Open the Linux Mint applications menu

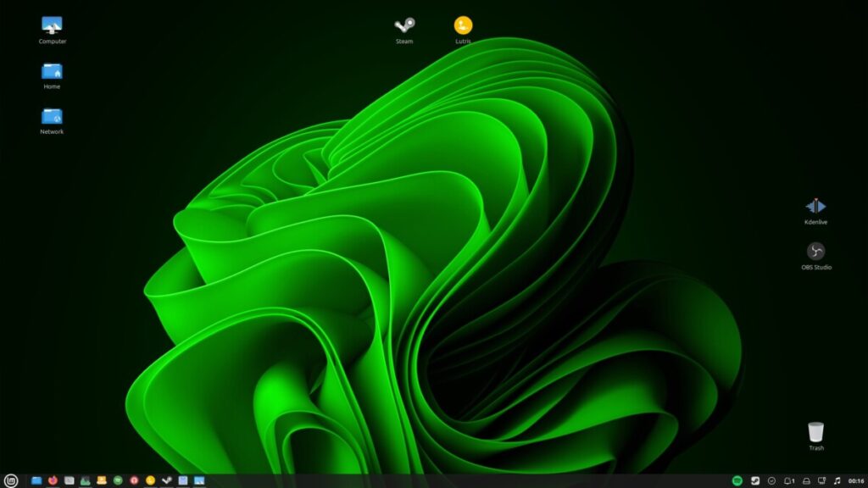click(x=9, y=479)
